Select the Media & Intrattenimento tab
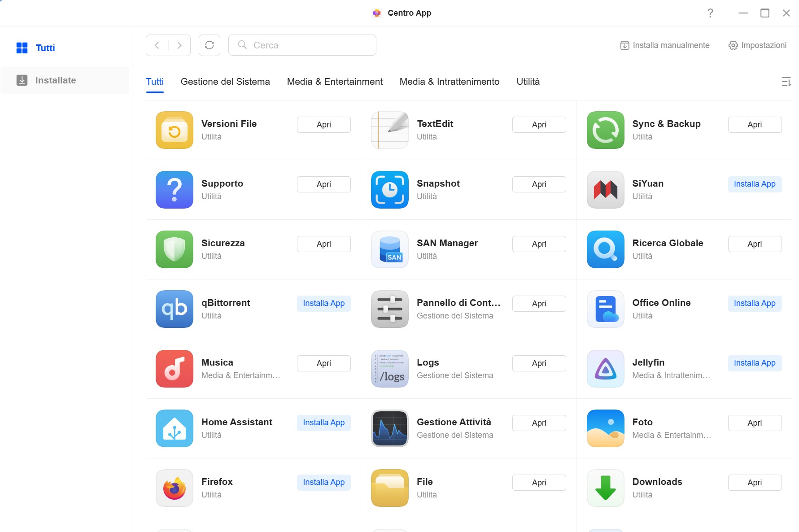Image resolution: width=799 pixels, height=532 pixels. point(450,82)
